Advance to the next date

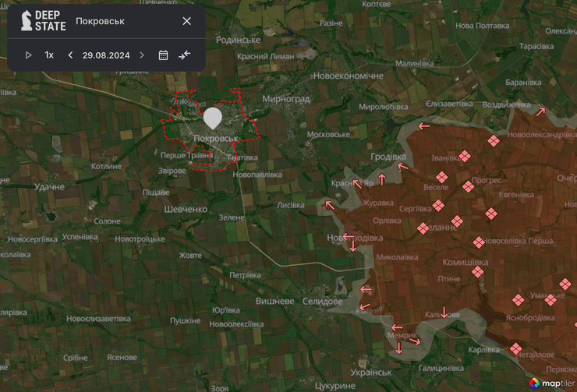point(141,55)
